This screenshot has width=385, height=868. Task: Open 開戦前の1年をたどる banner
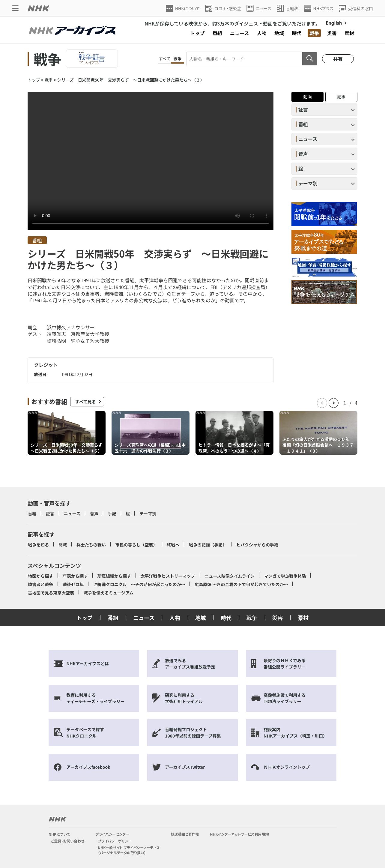[x=324, y=214]
